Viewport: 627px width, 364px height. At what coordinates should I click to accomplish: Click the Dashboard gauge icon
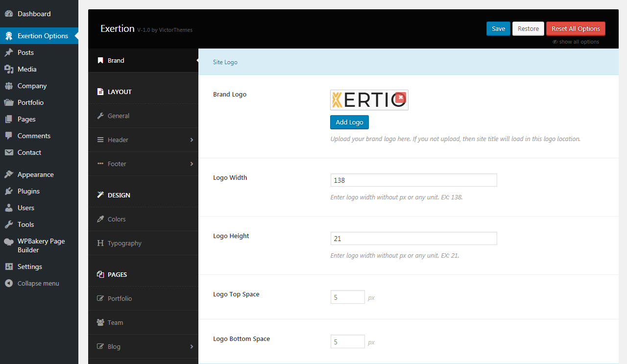(9, 14)
